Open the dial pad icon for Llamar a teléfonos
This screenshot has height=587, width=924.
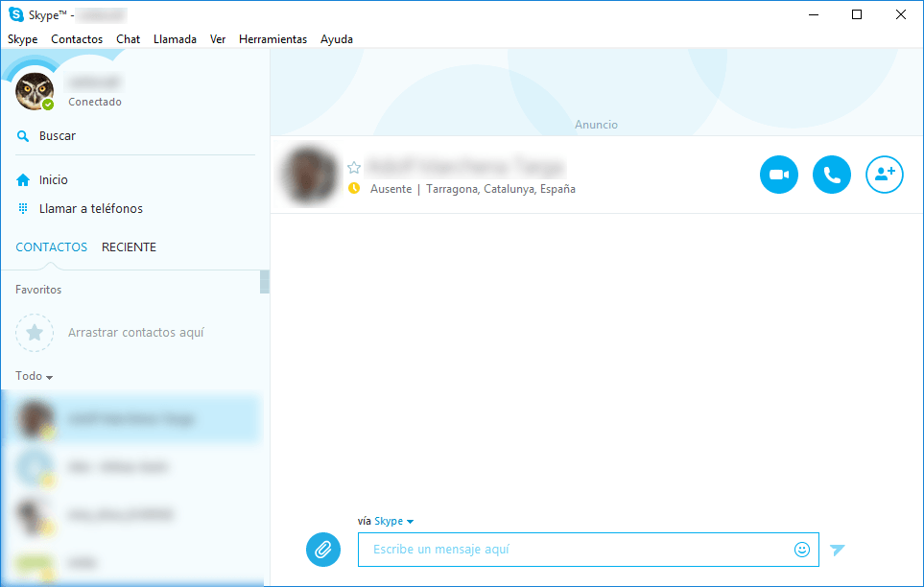pyautogui.click(x=23, y=208)
